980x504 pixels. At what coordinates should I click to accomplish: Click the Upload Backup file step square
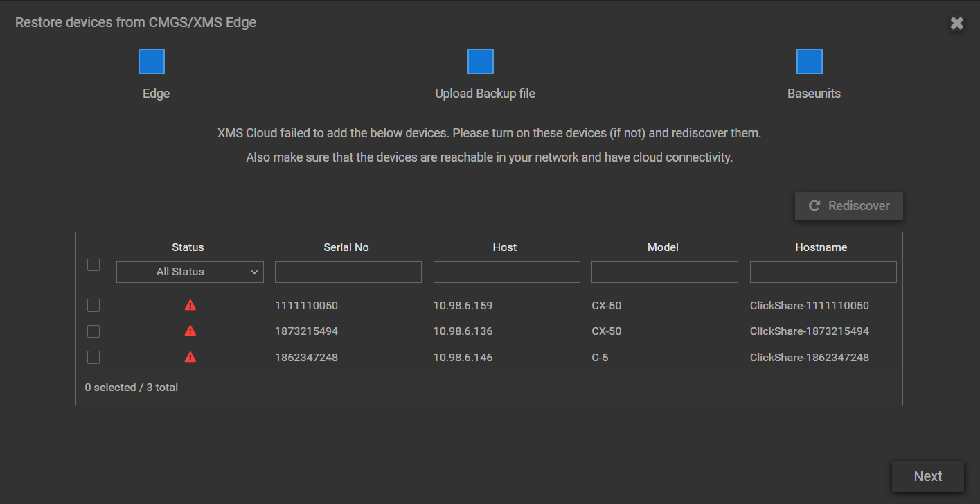481,62
